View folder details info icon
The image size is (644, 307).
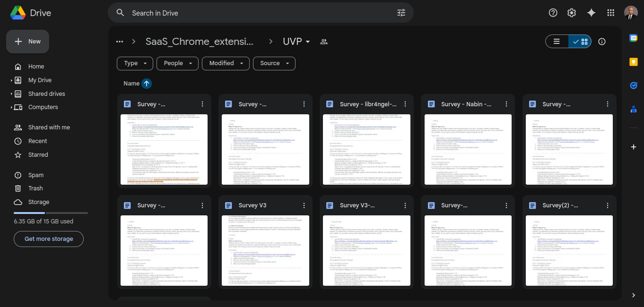tap(601, 42)
